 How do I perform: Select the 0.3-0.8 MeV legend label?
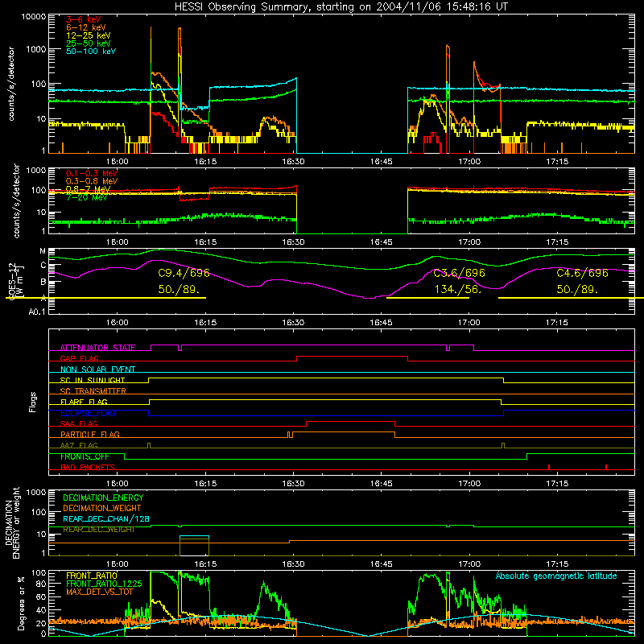point(92,181)
